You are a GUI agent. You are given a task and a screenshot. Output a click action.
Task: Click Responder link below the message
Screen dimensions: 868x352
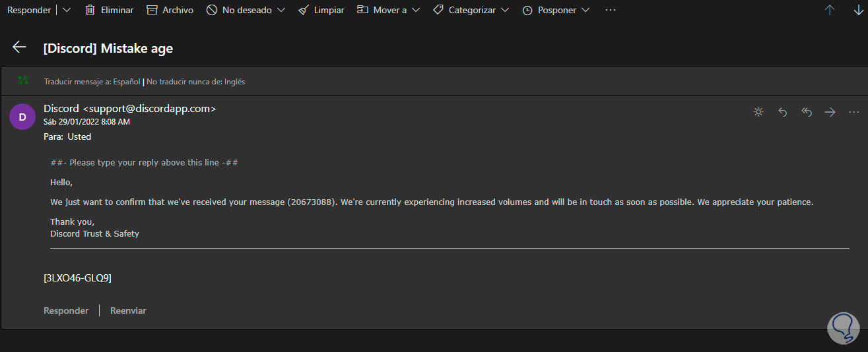point(66,310)
